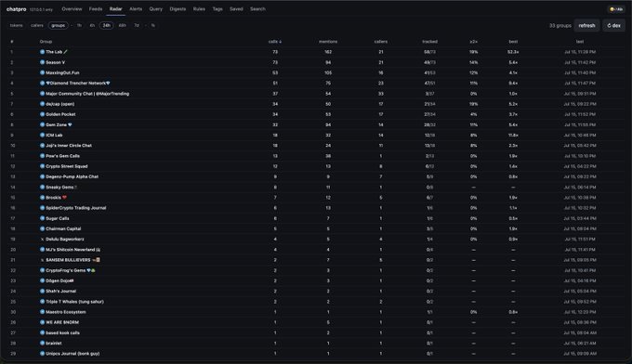The width and height of the screenshot is (632, 364).
Task: Set time range to 48h
Action: click(122, 25)
